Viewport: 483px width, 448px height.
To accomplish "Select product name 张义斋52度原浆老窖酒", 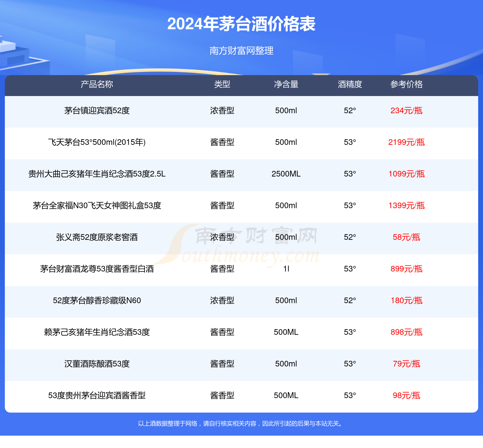I will pos(97,237).
